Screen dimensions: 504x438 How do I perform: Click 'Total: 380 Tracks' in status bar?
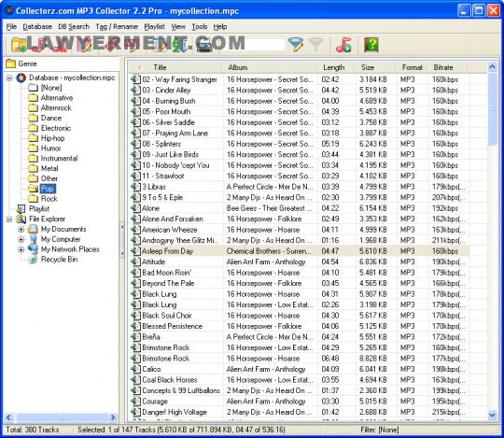[x=33, y=430]
